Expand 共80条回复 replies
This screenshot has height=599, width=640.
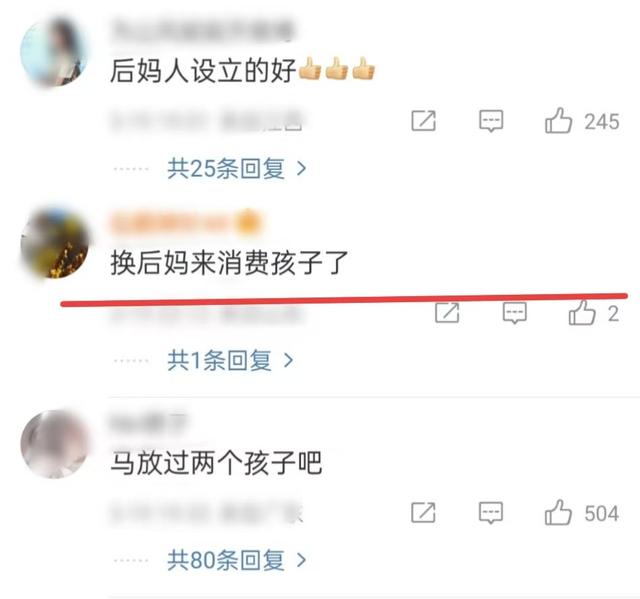coord(237,559)
